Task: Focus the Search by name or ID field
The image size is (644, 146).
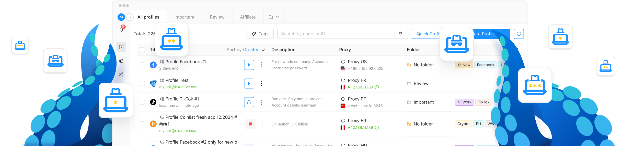Action: click(336, 34)
